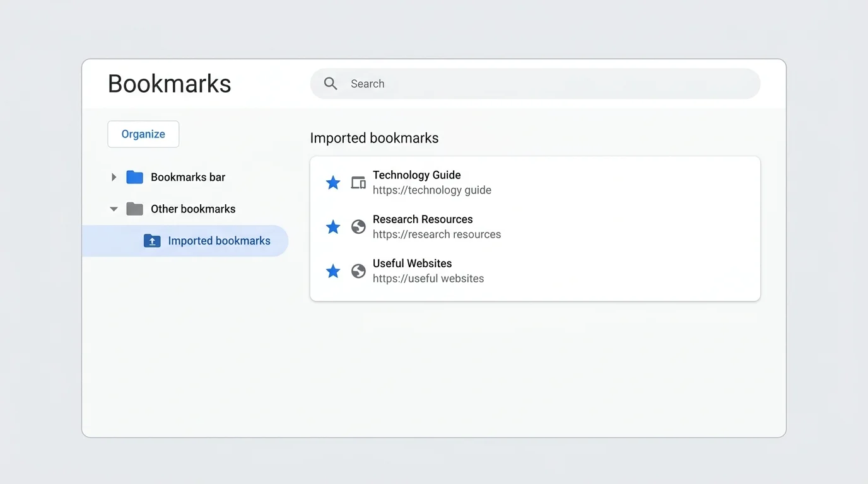Click the blue Bookmarks bar folder icon
The height and width of the screenshot is (484, 868).
(134, 177)
